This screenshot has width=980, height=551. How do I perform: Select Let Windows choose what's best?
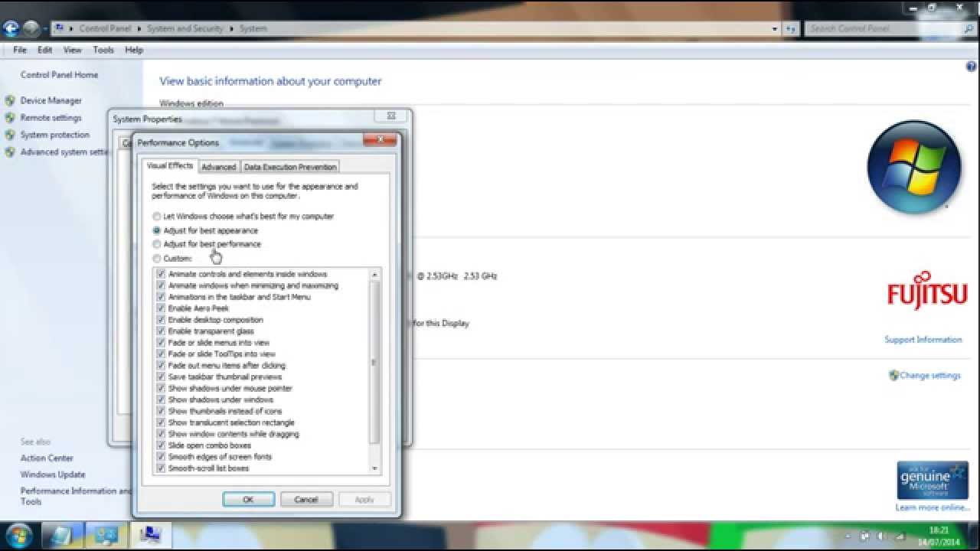[157, 217]
